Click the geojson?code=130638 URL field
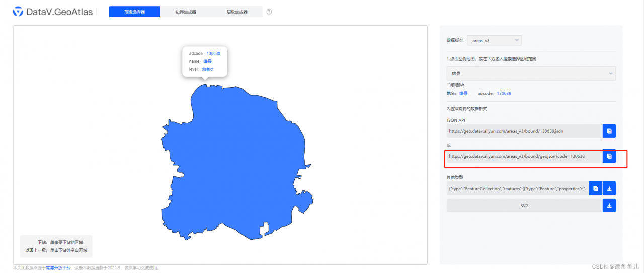This screenshot has width=644, height=273. tap(525, 156)
